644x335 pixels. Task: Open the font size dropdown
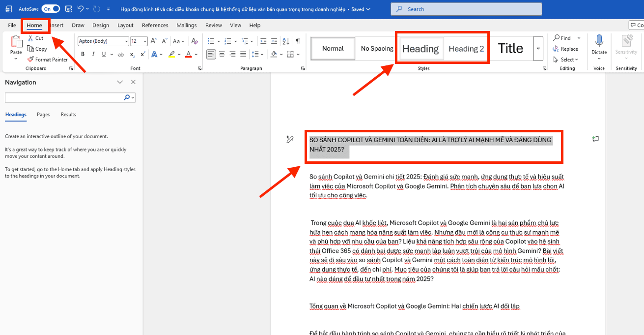click(x=145, y=41)
